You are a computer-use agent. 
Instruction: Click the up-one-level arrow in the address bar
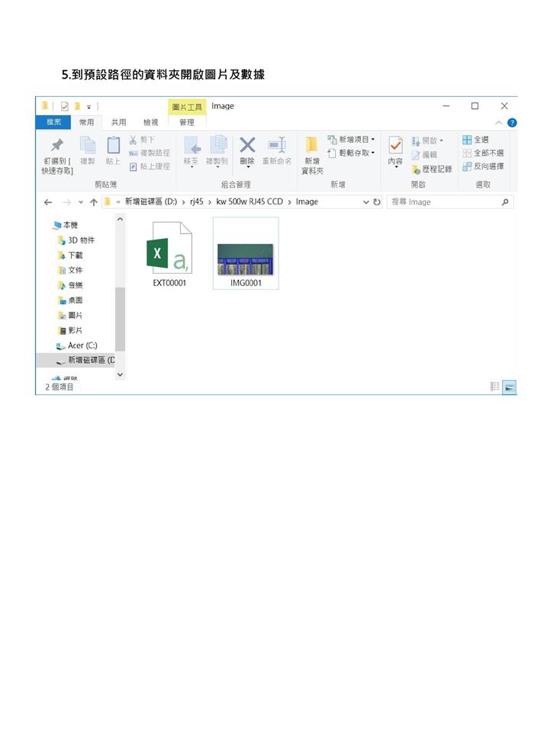pos(94,202)
